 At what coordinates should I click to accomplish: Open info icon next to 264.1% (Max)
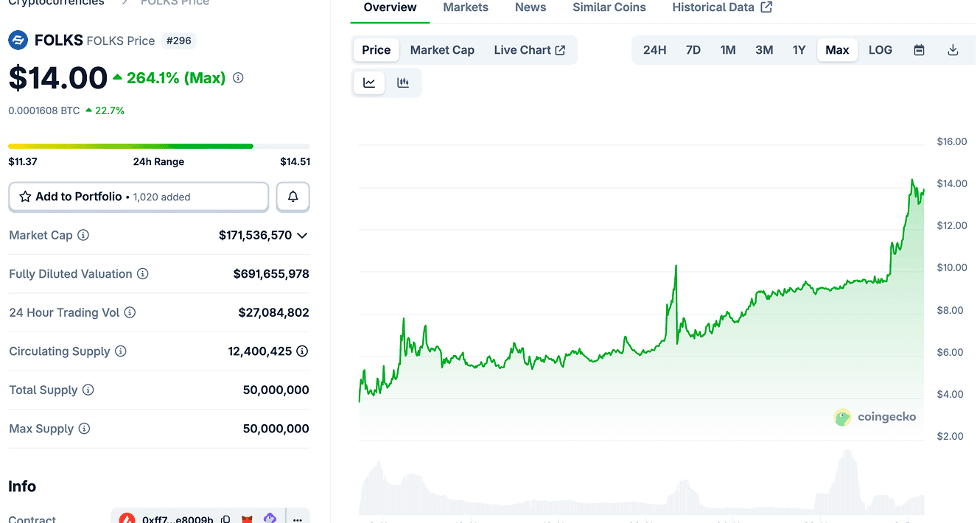tap(238, 77)
